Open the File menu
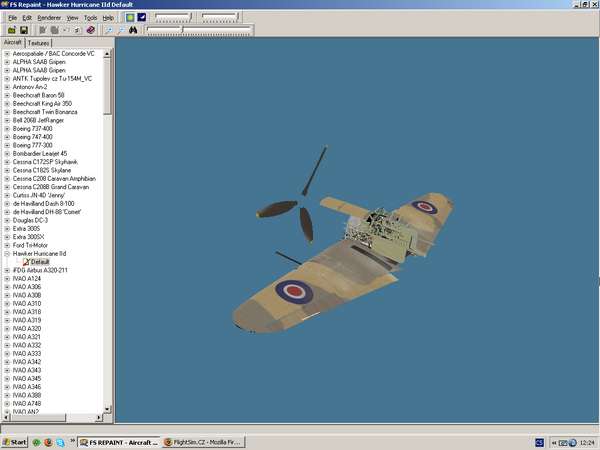Image resolution: width=600 pixels, height=450 pixels. pyautogui.click(x=13, y=18)
